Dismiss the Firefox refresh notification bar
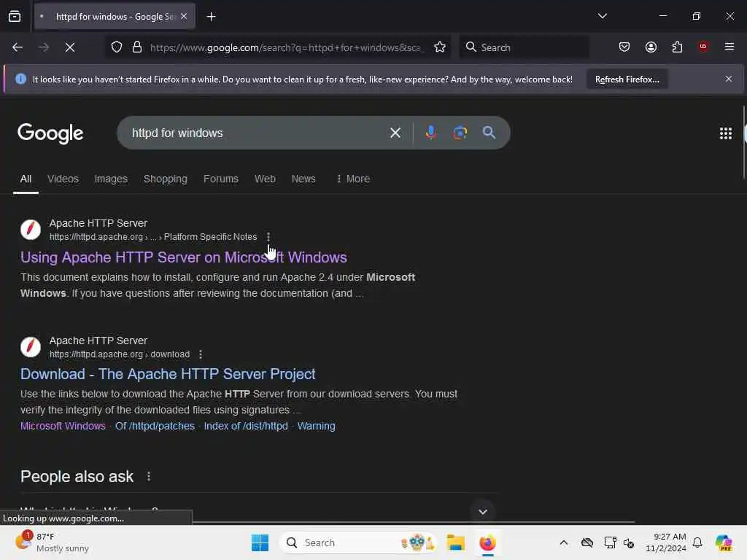 point(729,79)
